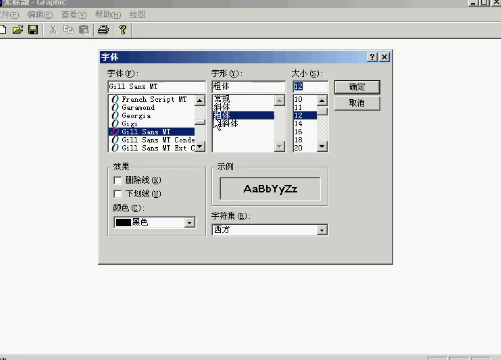Select size 20 in size list
The width and height of the screenshot is (501, 360).
305,148
